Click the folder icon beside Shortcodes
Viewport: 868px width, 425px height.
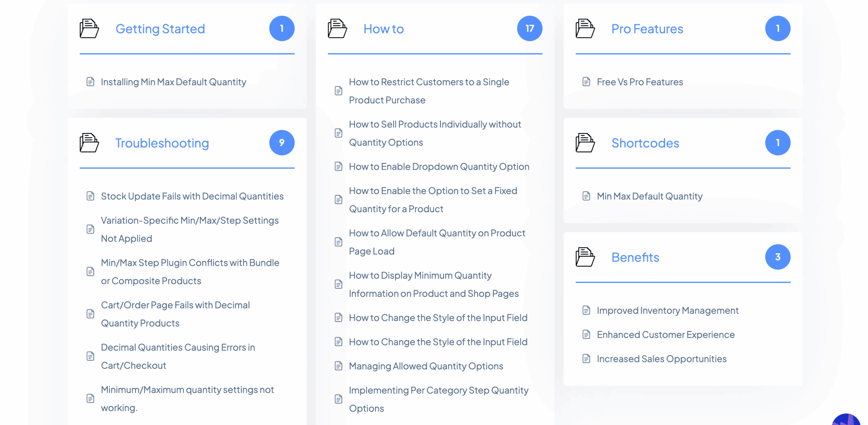(585, 143)
